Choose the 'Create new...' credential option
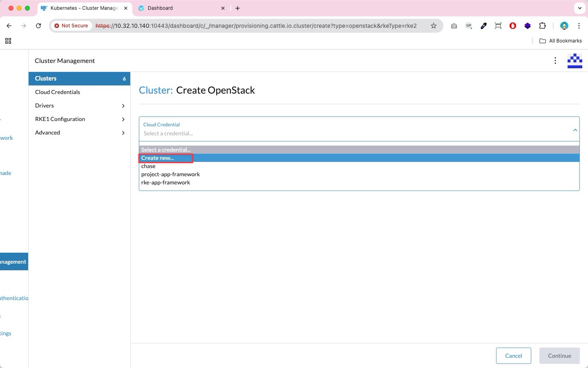This screenshot has height=368, width=588. 359,158
